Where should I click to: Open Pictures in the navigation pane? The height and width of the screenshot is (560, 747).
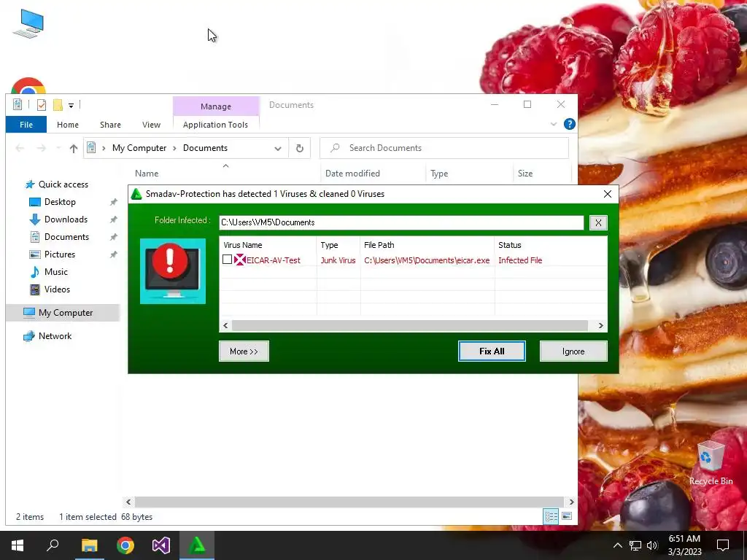pos(60,254)
